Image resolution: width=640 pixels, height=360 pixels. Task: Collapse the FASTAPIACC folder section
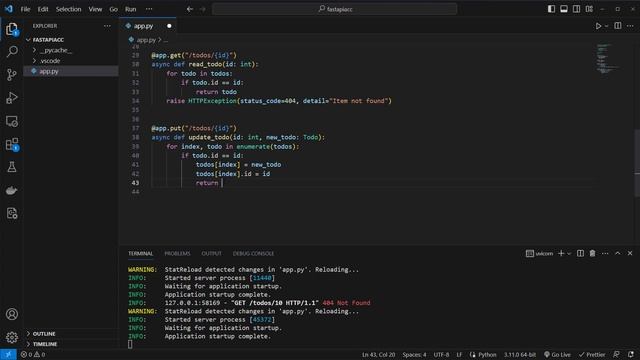click(48, 40)
